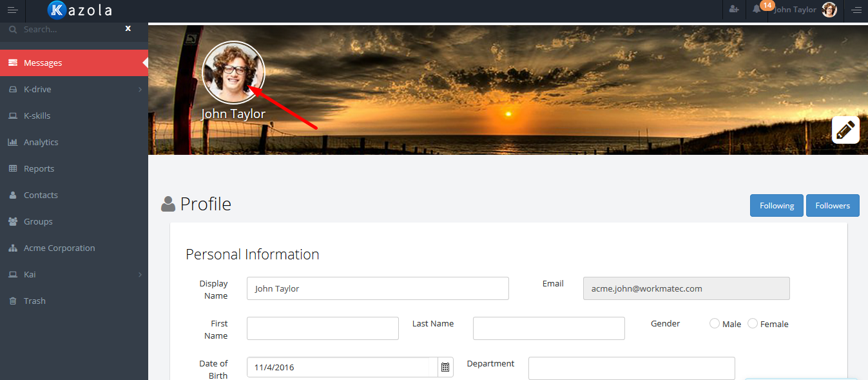The image size is (868, 380).
Task: Click the Acme Corporation org-chart icon
Action: [x=12, y=248]
